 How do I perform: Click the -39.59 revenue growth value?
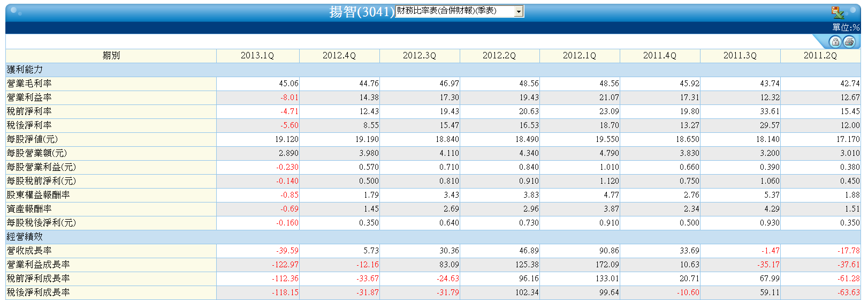tap(287, 251)
